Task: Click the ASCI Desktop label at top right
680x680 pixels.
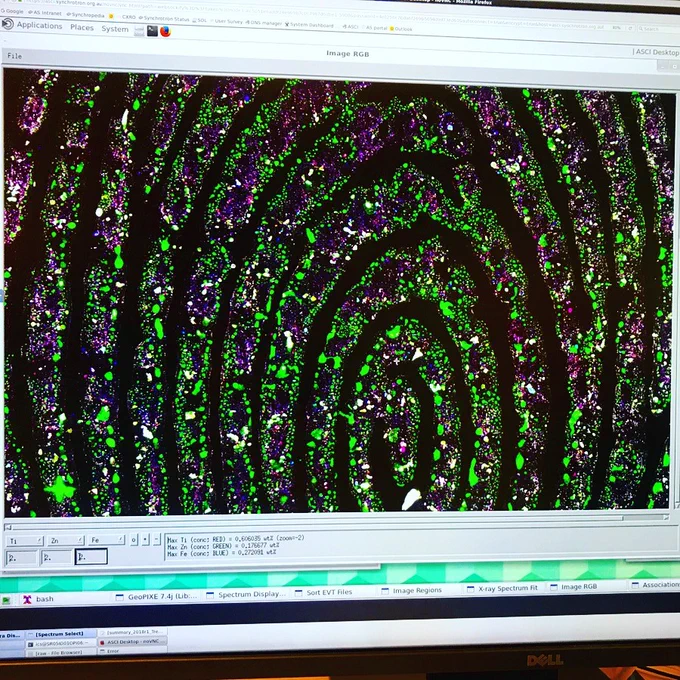Action: pyautogui.click(x=656, y=52)
